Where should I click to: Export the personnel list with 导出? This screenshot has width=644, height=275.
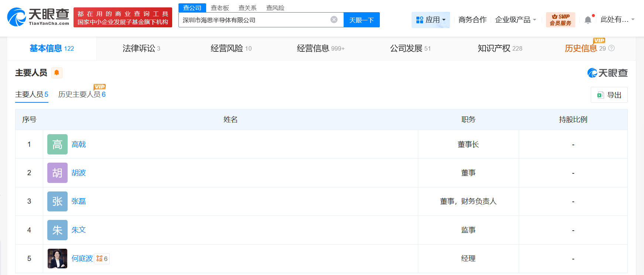pyautogui.click(x=609, y=95)
